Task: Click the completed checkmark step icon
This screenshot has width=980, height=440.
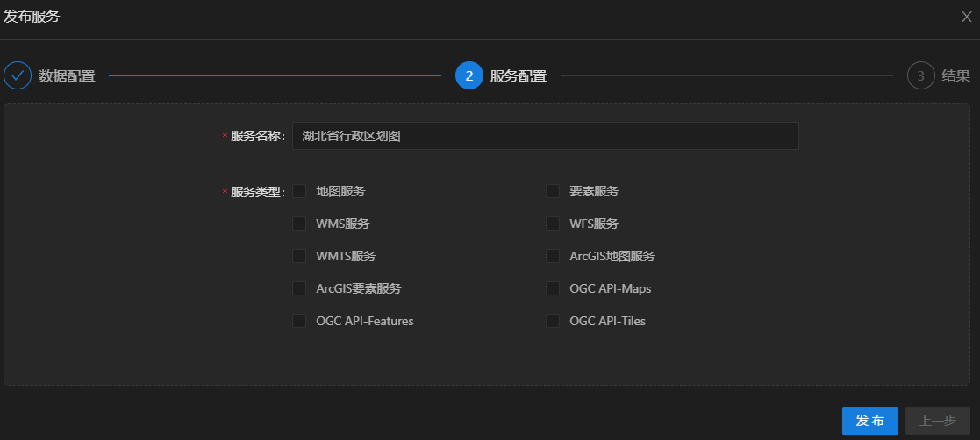Action: pyautogui.click(x=18, y=75)
